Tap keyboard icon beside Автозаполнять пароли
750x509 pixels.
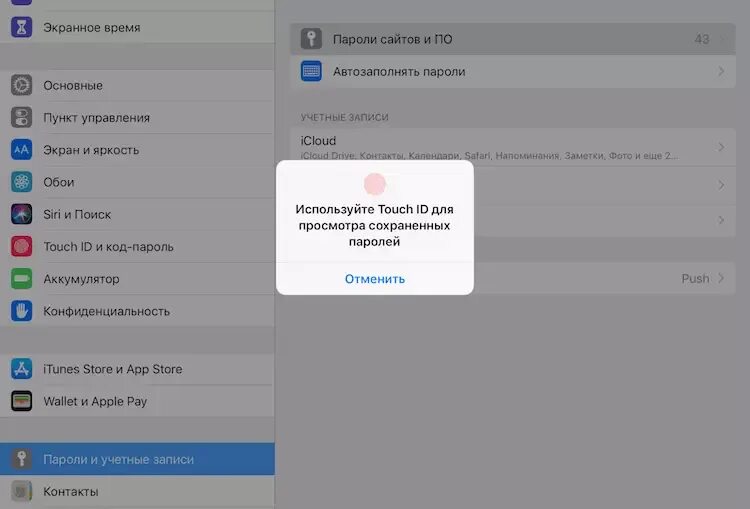311,71
